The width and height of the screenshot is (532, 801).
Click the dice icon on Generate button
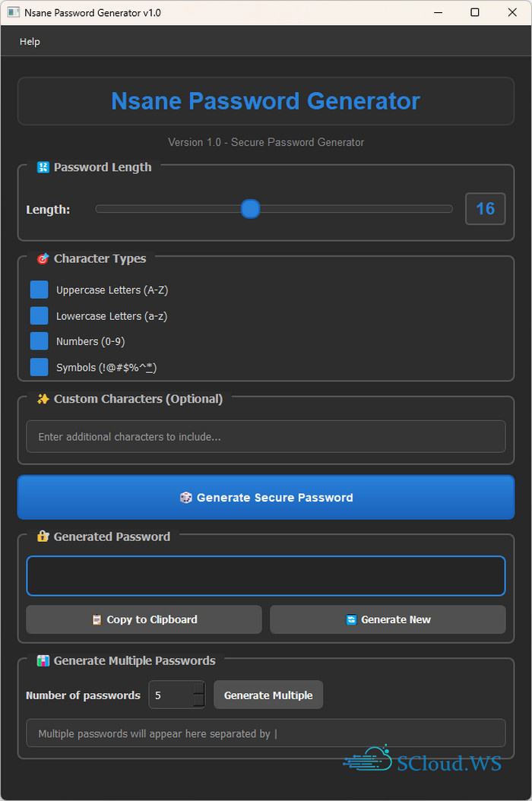click(x=185, y=498)
